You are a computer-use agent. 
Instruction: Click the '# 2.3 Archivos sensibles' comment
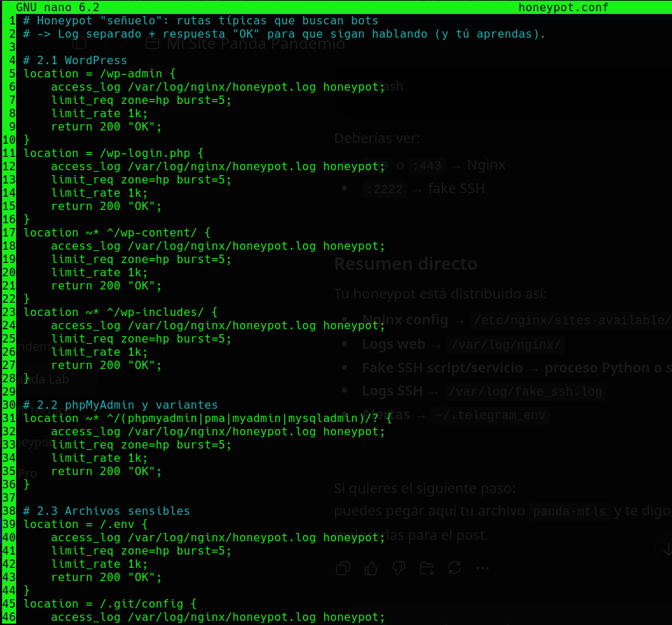point(106,511)
